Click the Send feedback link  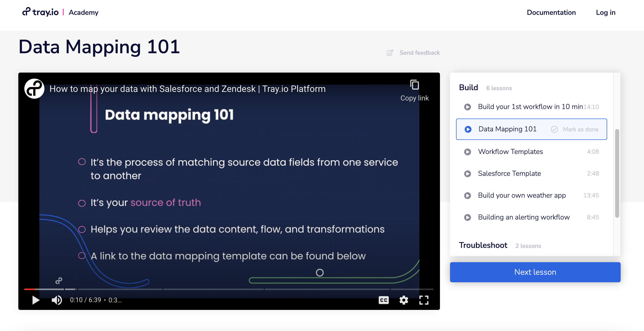pos(419,53)
